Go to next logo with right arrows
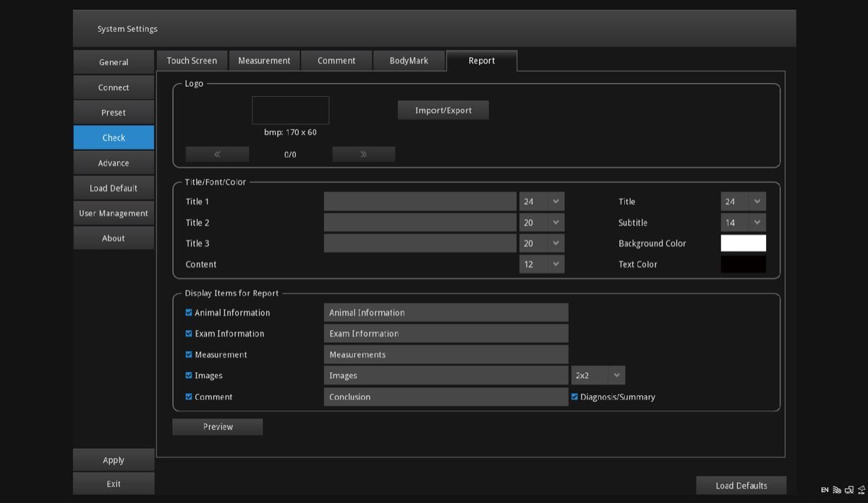This screenshot has height=503, width=868. tap(363, 154)
